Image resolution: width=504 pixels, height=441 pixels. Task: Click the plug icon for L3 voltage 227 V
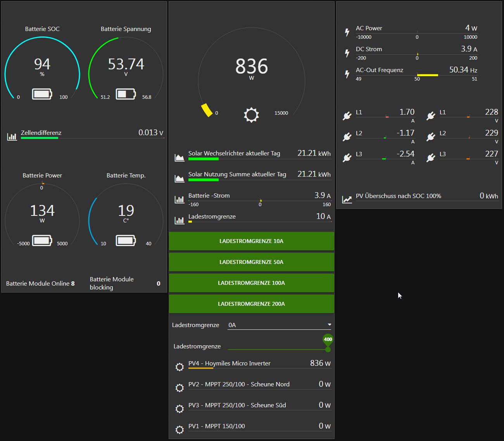click(x=431, y=158)
